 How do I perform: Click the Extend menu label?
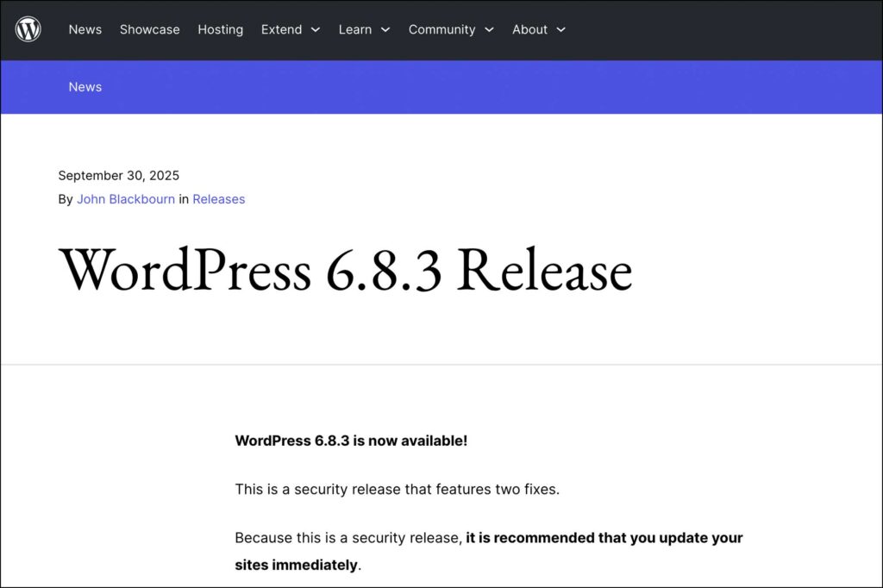pos(281,29)
